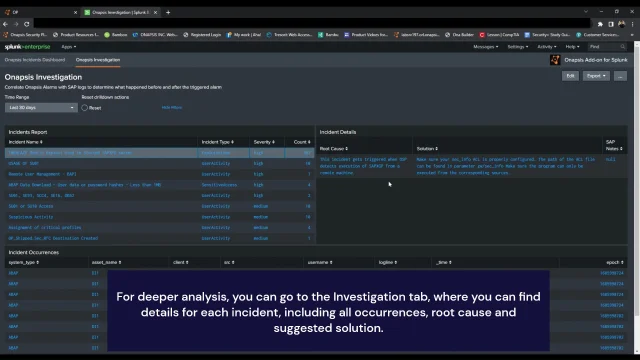
Task: Sort by the Count column header
Action: coord(302,142)
